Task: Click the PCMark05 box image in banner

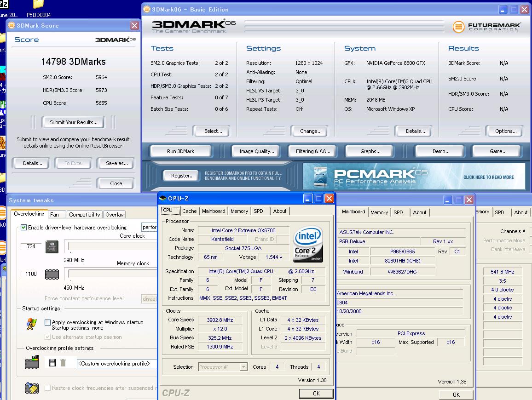Action: (320, 176)
